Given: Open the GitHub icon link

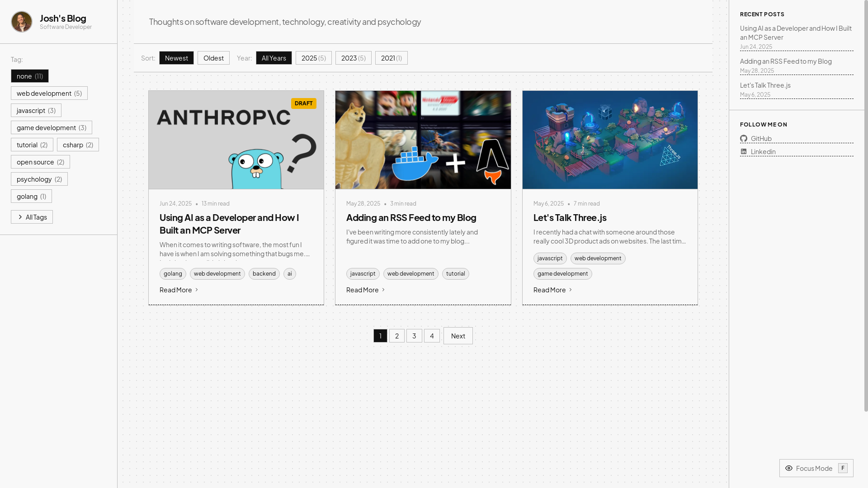Looking at the screenshot, I should coord(744,138).
